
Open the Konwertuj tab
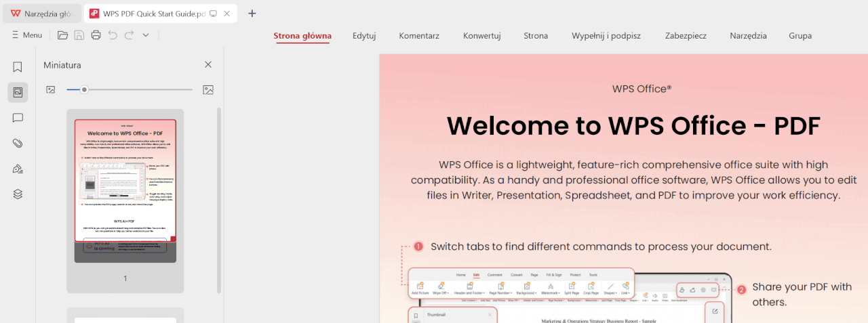(481, 36)
